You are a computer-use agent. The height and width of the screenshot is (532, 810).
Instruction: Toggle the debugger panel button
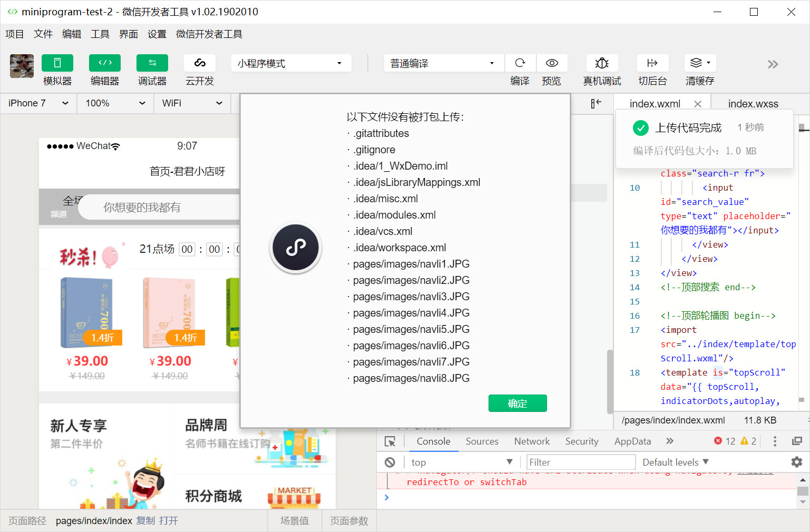(152, 63)
